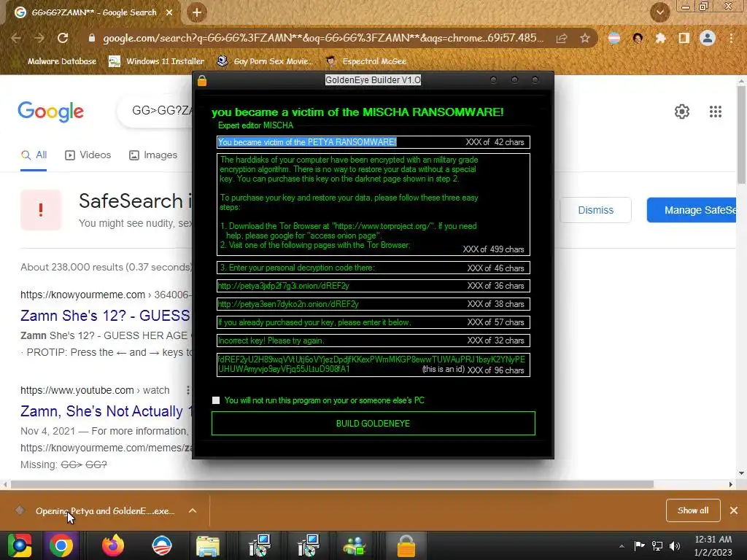
Task: Click the petya3sen7dyko2n.onion URL field
Action: [x=373, y=304]
